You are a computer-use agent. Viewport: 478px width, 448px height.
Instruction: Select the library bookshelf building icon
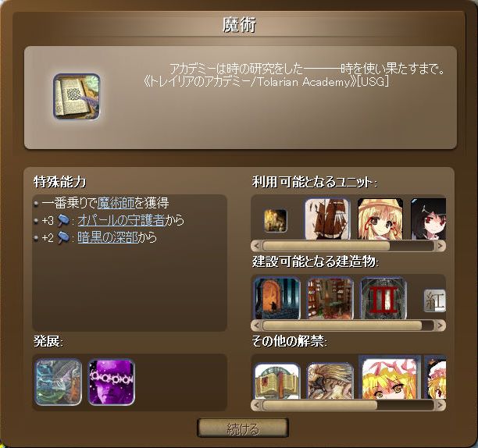(330, 298)
